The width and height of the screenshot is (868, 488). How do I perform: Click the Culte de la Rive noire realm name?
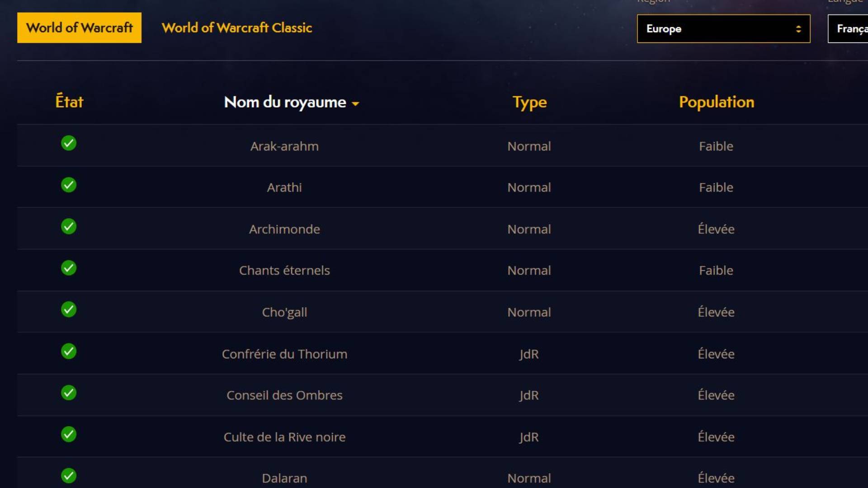[x=285, y=436]
